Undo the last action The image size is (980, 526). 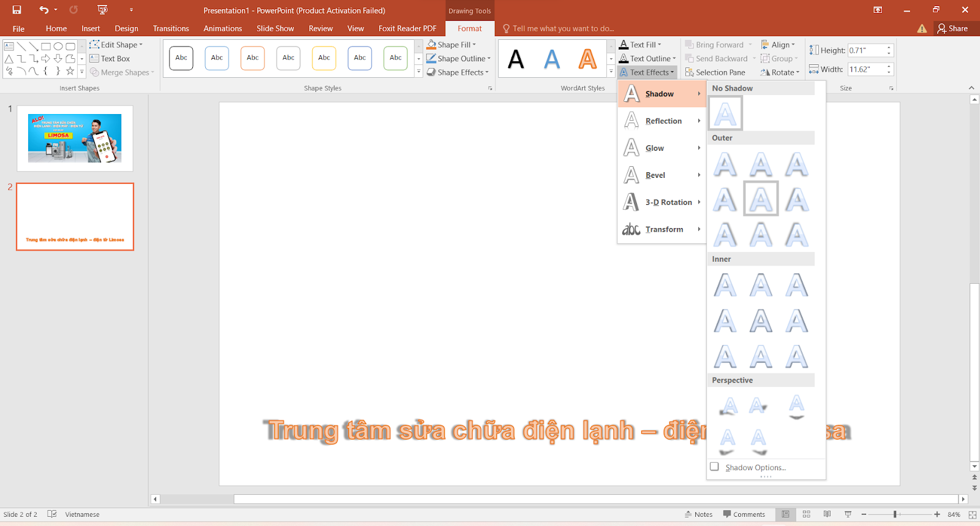(x=43, y=10)
